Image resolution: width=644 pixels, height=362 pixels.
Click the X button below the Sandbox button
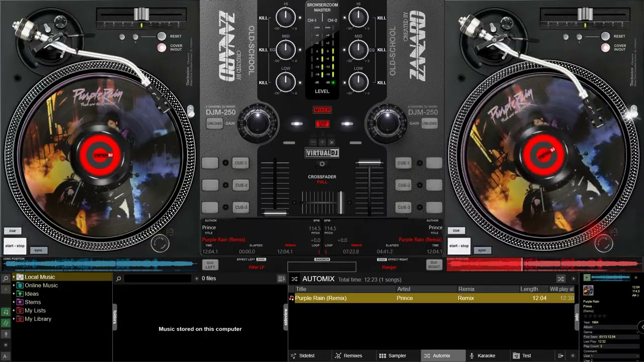pyautogui.click(x=331, y=142)
